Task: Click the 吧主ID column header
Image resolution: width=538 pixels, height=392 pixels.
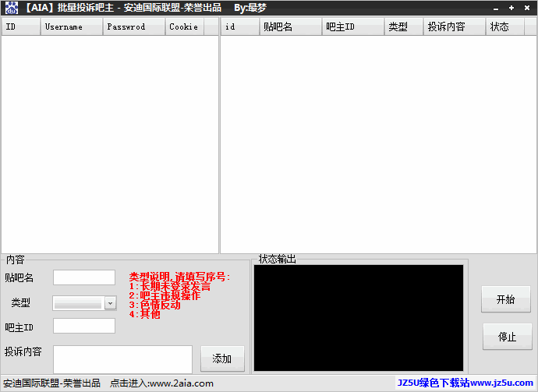Action: click(353, 26)
